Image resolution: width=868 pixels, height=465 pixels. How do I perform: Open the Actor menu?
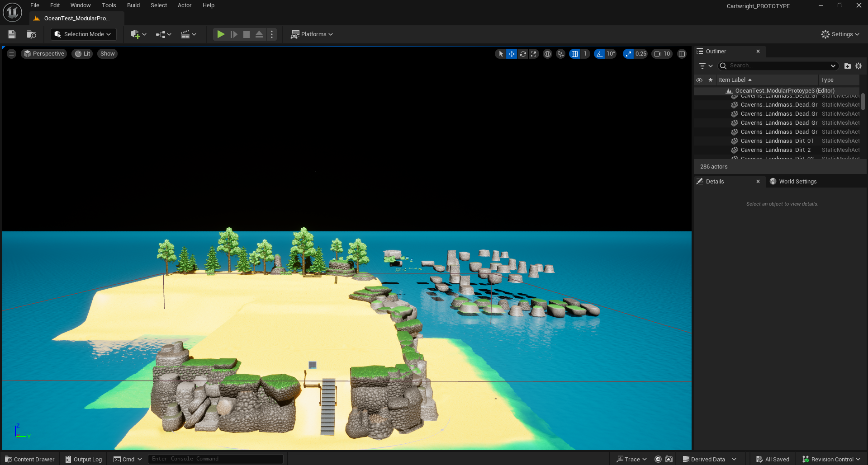[185, 5]
